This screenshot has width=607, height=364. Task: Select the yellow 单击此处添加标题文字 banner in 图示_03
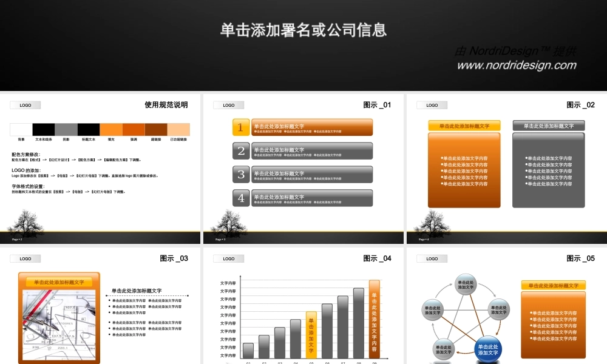pos(58,282)
